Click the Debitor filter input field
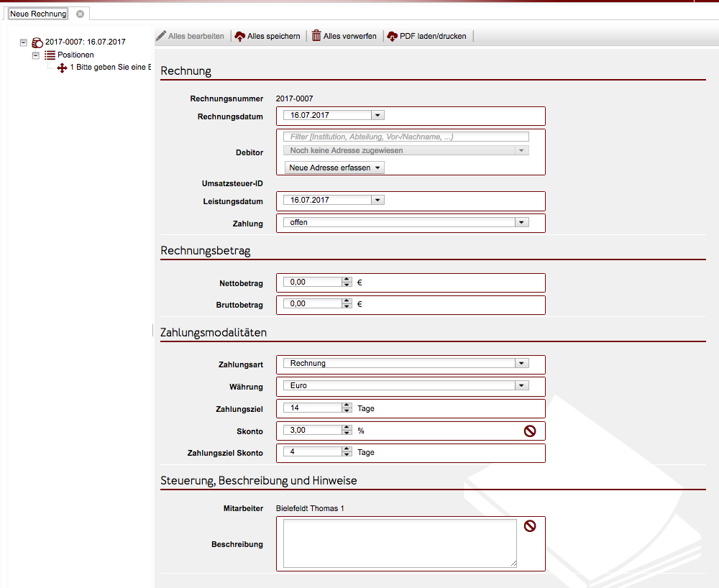The width and height of the screenshot is (719, 588). click(x=406, y=137)
